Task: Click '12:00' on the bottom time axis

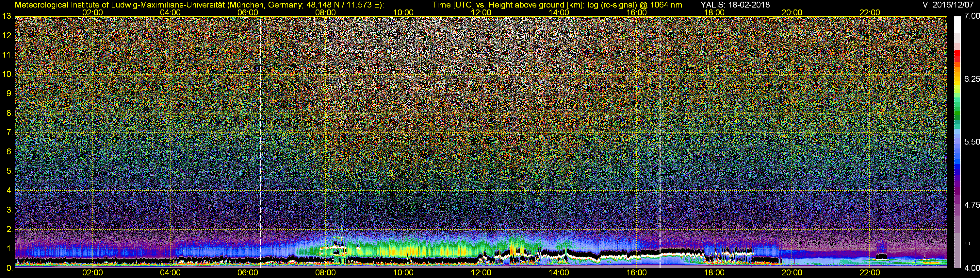Action: (x=481, y=273)
